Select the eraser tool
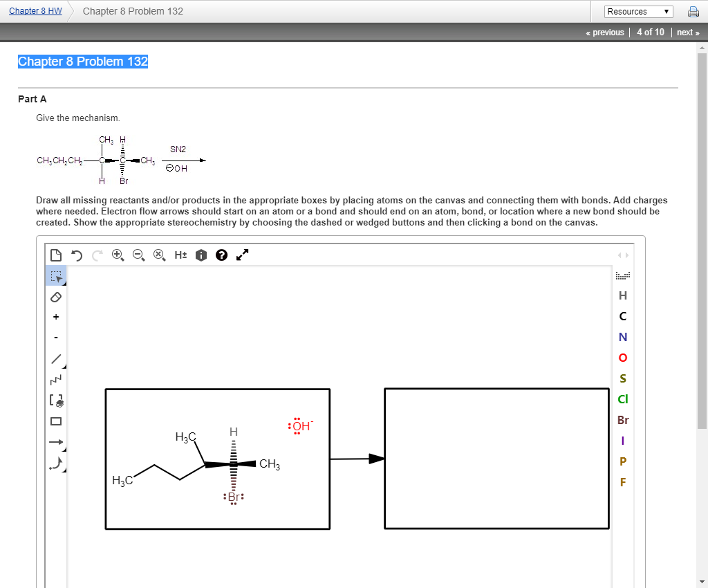Image resolution: width=708 pixels, height=588 pixels. 56,297
